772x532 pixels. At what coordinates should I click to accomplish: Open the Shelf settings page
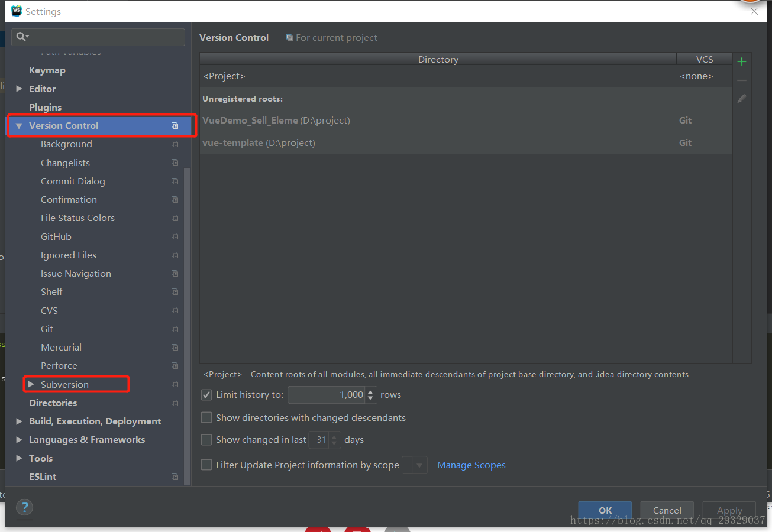[51, 291]
